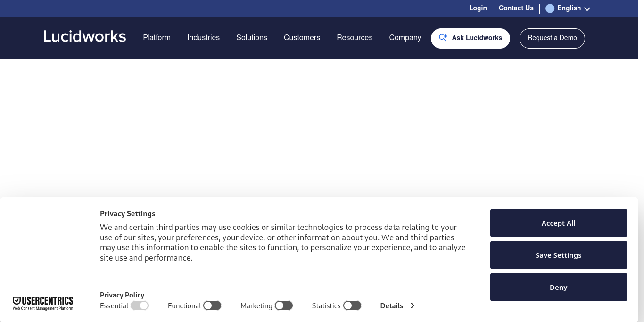644x322 pixels.
Task: Open the Solutions navigation menu
Action: coord(251,37)
